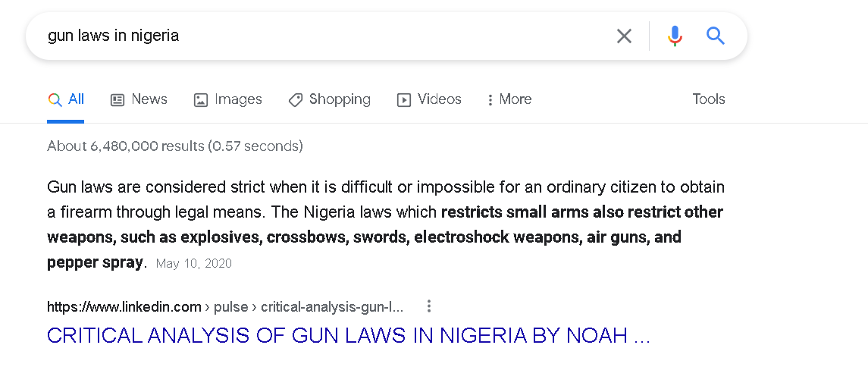868x367 pixels.
Task: Open the Tools filter options
Action: 708,99
